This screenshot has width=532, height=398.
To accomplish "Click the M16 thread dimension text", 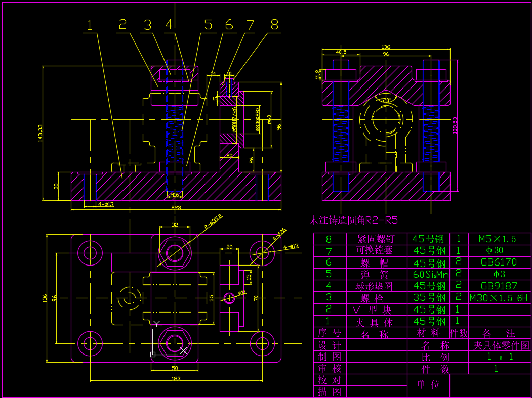I will point(175,195).
